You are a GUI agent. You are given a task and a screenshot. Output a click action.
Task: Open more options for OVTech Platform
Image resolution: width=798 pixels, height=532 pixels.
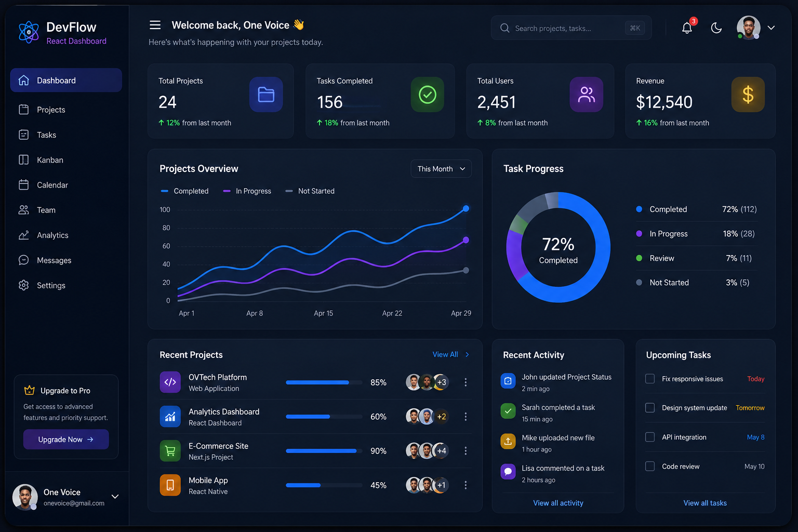click(465, 382)
